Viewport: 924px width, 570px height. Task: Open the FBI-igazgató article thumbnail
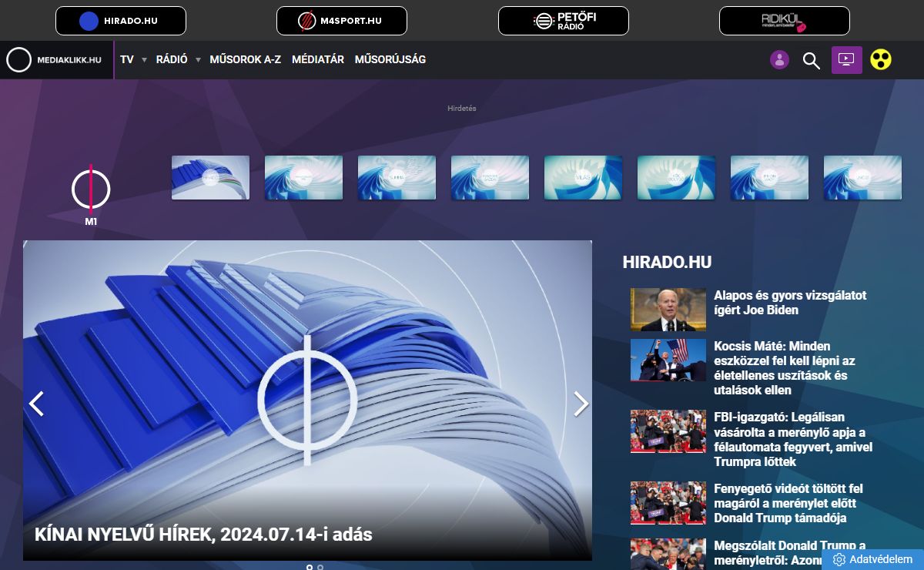[668, 431]
